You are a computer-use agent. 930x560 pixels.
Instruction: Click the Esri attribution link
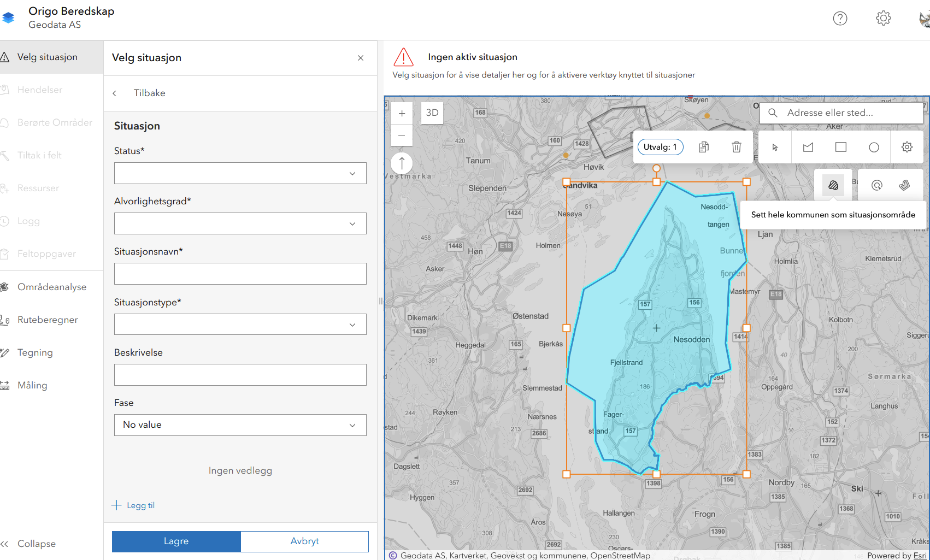(x=920, y=556)
